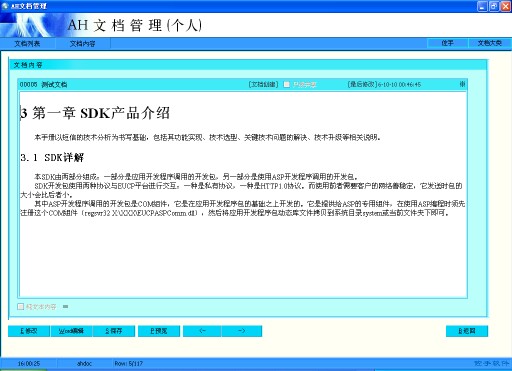Click the B 返回 back button

pos(467,331)
